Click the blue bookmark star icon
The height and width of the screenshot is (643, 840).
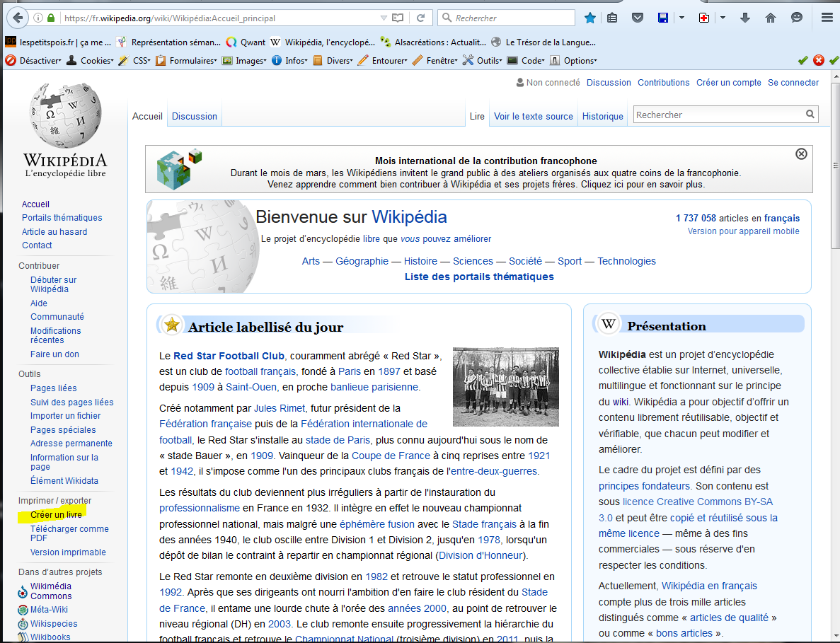(589, 18)
